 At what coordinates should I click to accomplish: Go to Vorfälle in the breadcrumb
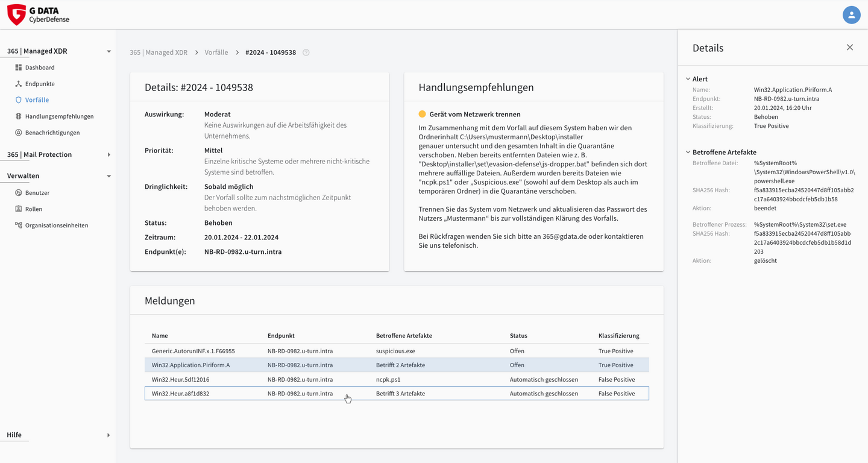pyautogui.click(x=216, y=52)
